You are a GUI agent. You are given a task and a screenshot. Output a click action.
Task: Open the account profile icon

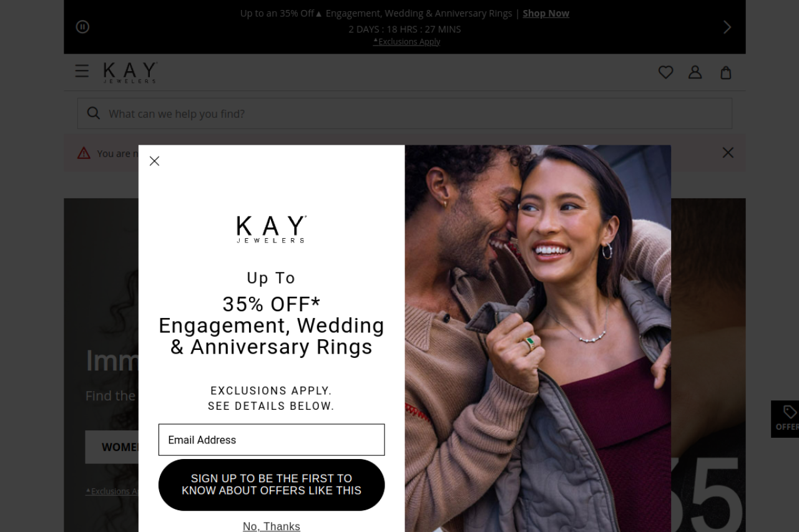[x=695, y=72]
